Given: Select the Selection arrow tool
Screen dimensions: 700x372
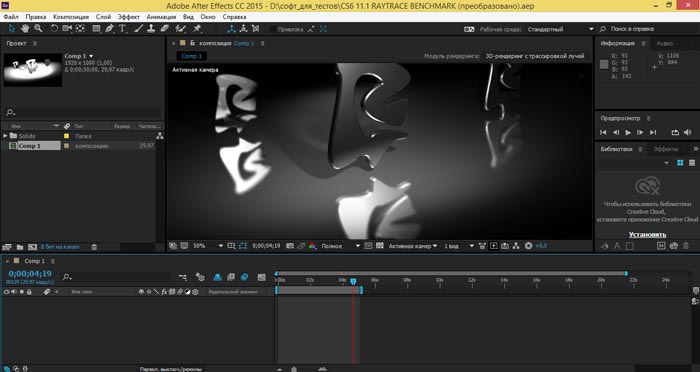Looking at the screenshot, I should [x=12, y=29].
